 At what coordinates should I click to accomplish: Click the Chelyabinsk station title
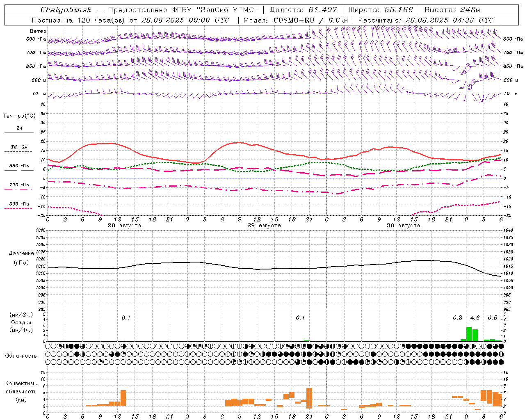pyautogui.click(x=66, y=10)
